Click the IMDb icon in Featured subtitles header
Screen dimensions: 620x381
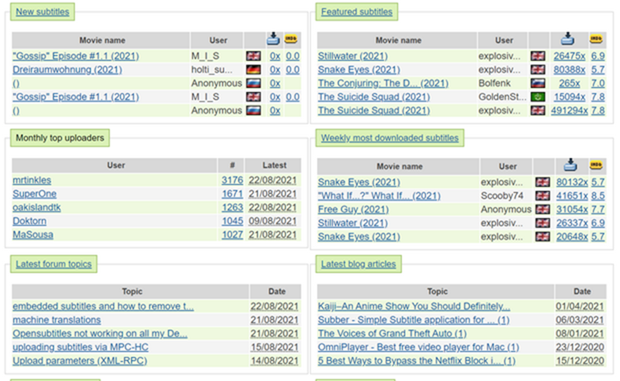(596, 39)
